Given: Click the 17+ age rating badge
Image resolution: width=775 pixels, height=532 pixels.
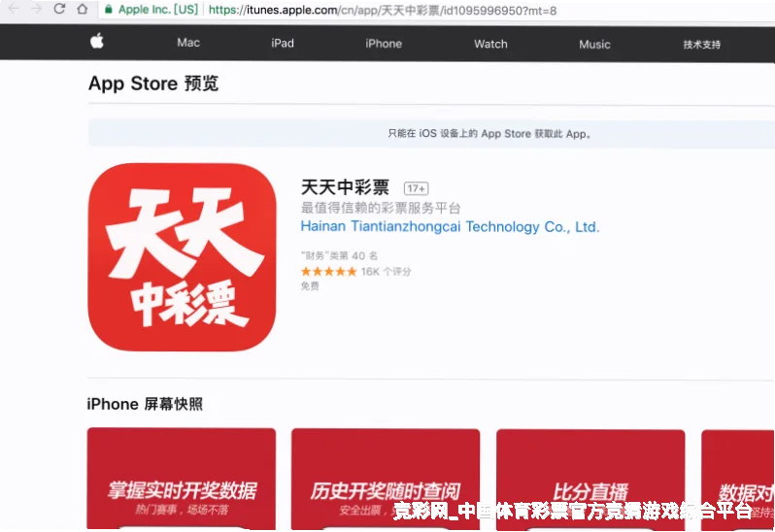Looking at the screenshot, I should click(x=417, y=188).
